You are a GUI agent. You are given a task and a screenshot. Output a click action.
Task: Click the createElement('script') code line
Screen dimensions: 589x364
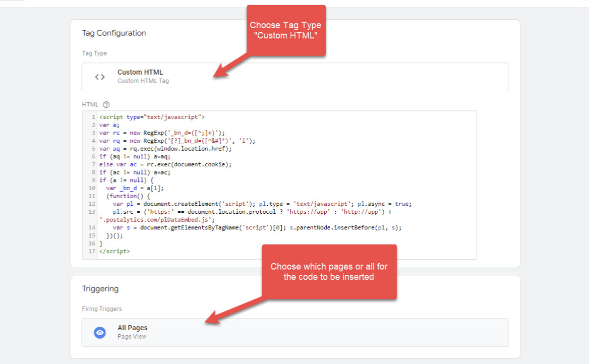[262, 204]
